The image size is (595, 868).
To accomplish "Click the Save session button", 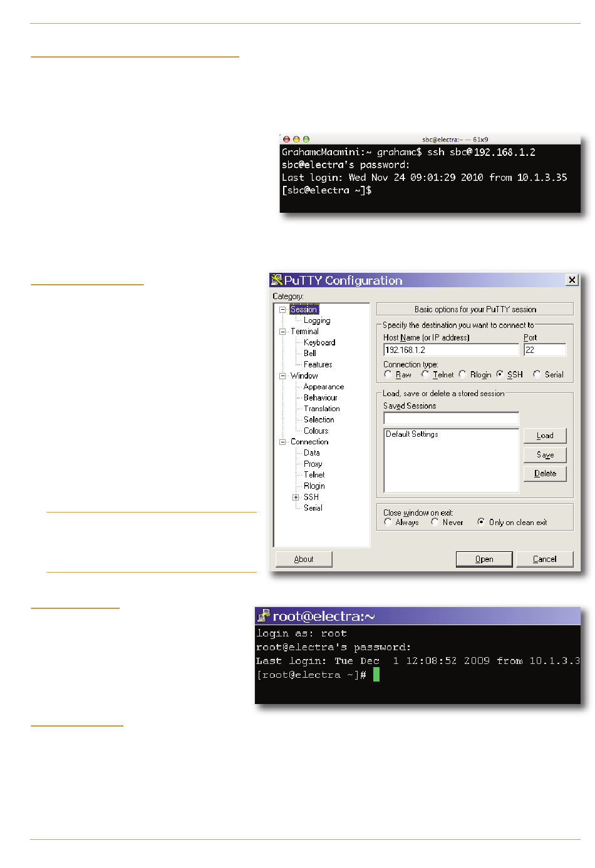I will [545, 455].
